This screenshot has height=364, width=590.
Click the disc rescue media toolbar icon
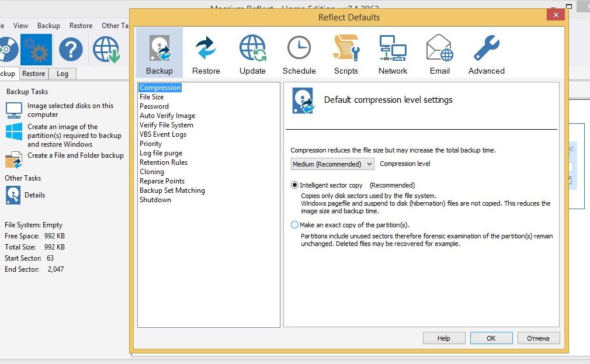[x=8, y=49]
